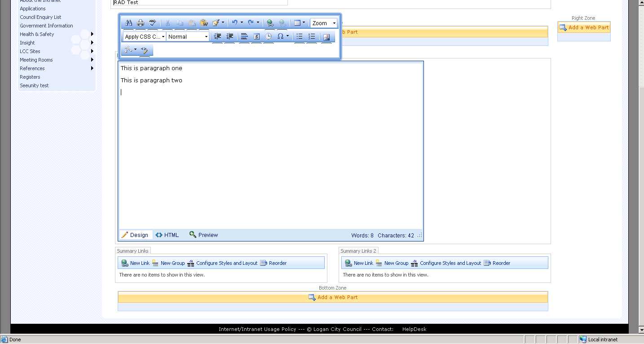The image size is (644, 344).
Task: Click the Paste clipboard icon
Action: pyautogui.click(x=192, y=23)
